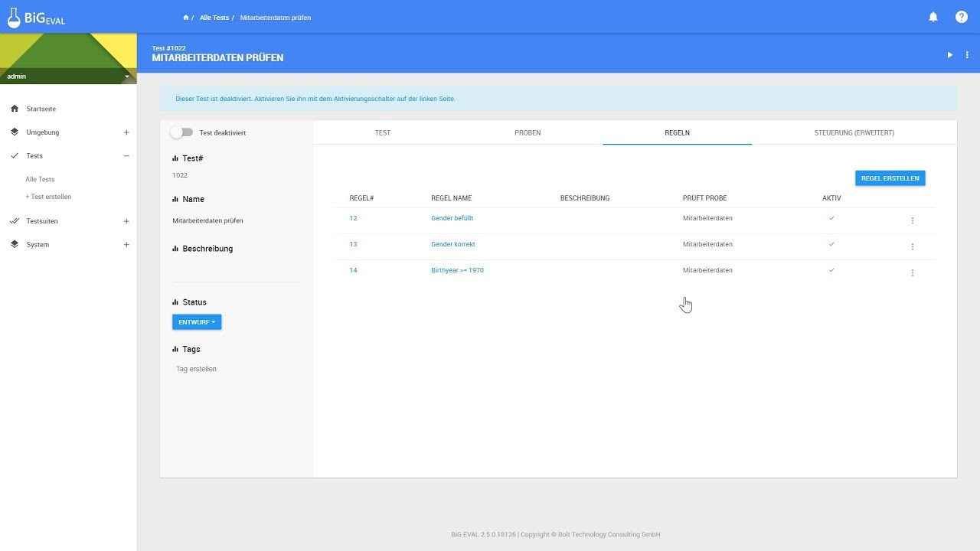Viewport: 980px width, 551px height.
Task: Click the bar icon beside Beschreibung label
Action: (x=175, y=249)
